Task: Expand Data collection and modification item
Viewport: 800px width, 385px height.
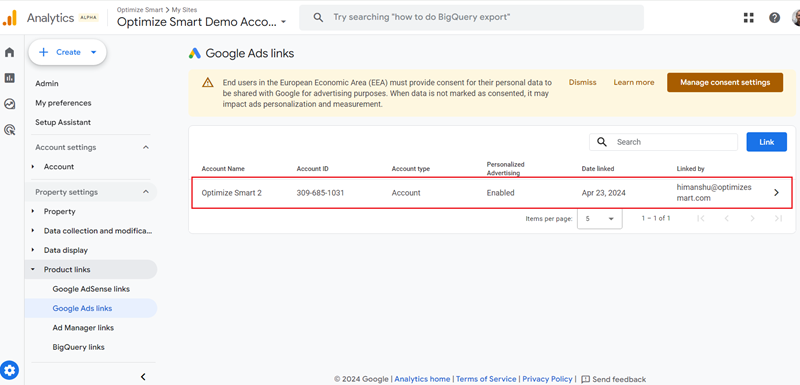Action: (33, 231)
